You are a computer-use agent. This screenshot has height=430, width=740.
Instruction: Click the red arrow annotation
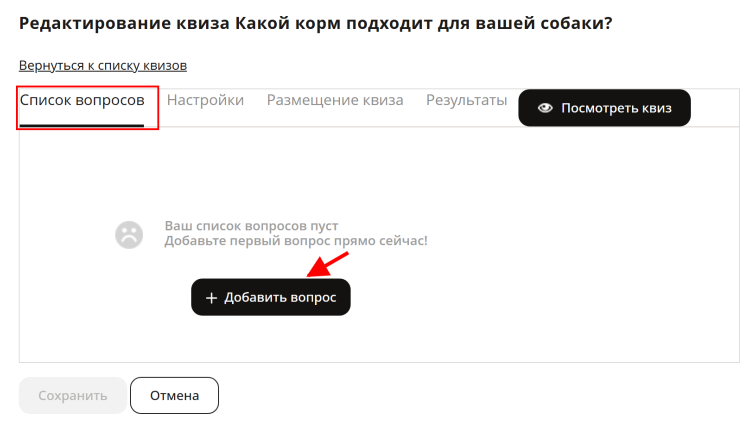328,264
